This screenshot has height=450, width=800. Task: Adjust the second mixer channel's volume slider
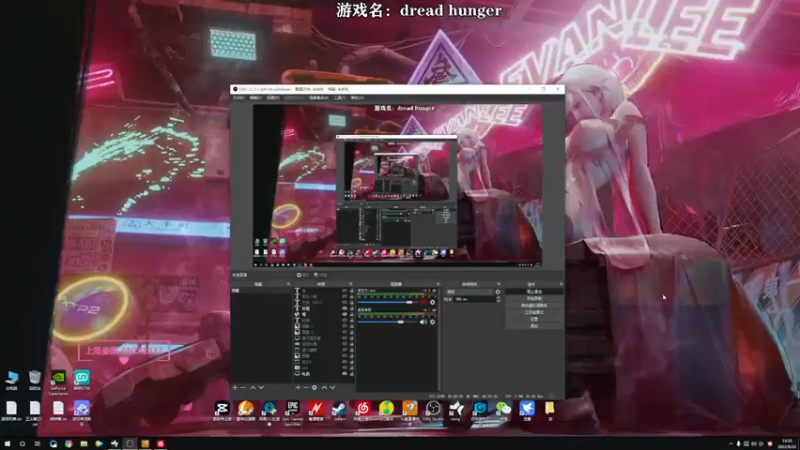coord(388,322)
